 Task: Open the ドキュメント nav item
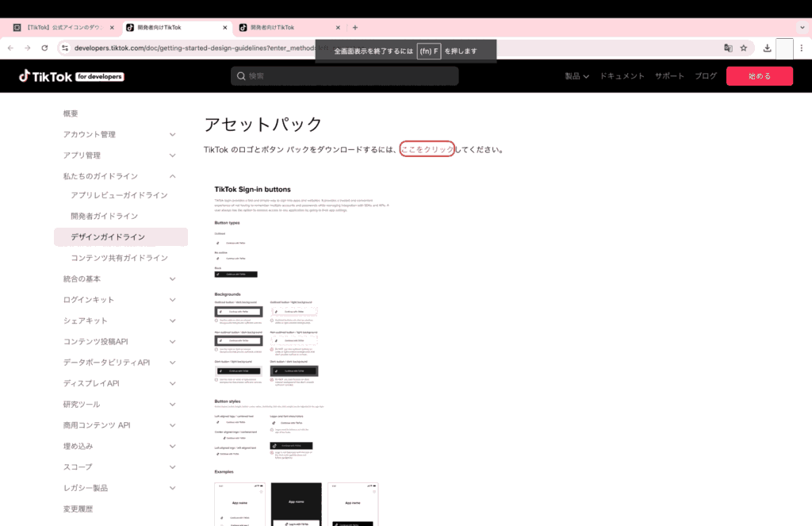click(622, 76)
